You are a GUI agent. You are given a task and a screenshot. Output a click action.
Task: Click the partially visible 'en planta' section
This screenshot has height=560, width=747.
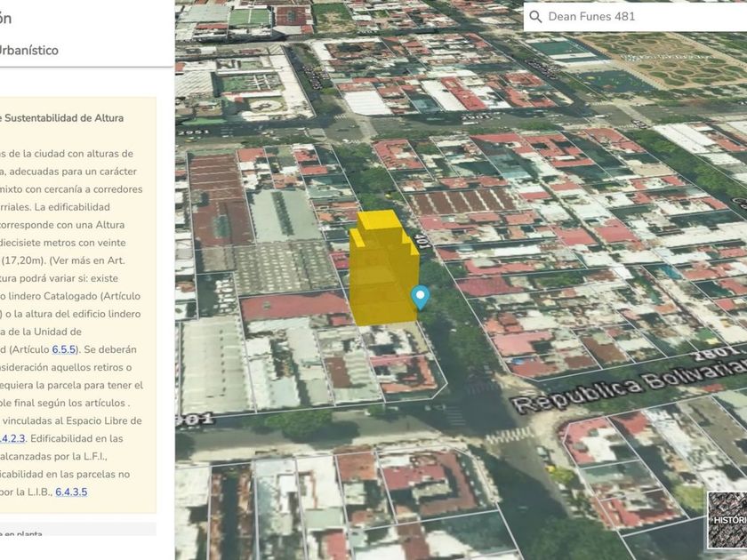(27, 532)
